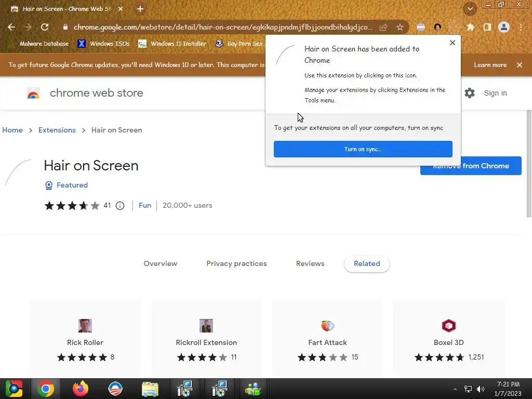Open web store settings gear
This screenshot has width=532, height=399.
click(470, 93)
